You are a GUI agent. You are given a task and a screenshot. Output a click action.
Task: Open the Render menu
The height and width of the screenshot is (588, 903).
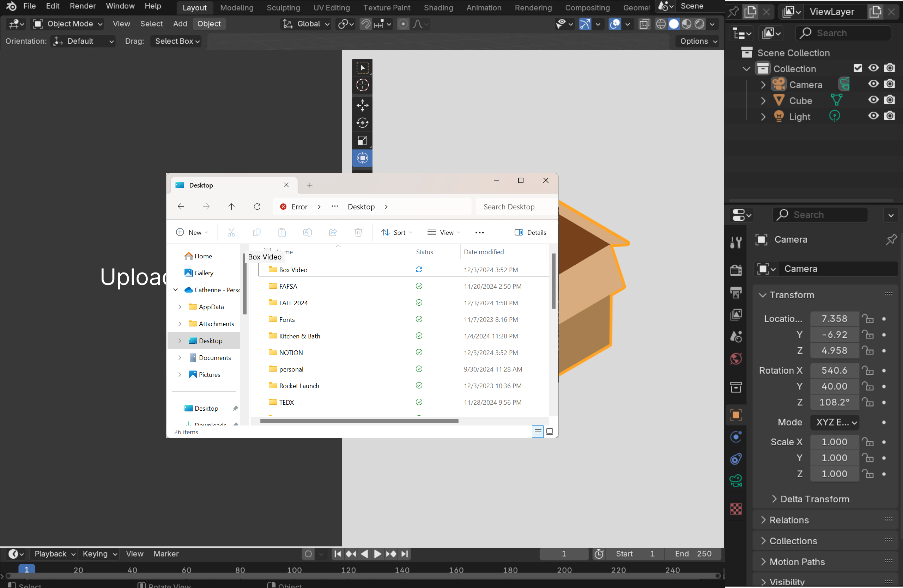(x=82, y=6)
